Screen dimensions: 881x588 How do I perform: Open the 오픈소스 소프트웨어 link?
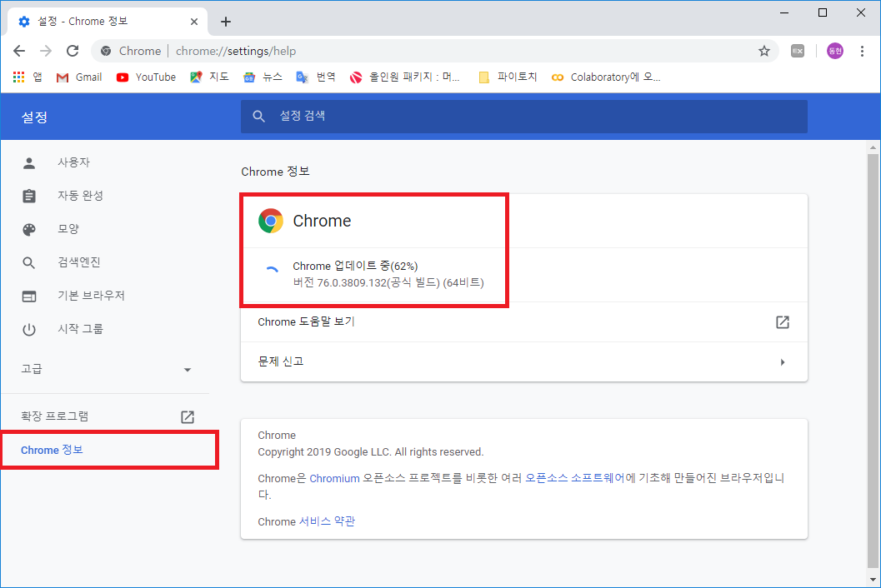click(x=574, y=478)
